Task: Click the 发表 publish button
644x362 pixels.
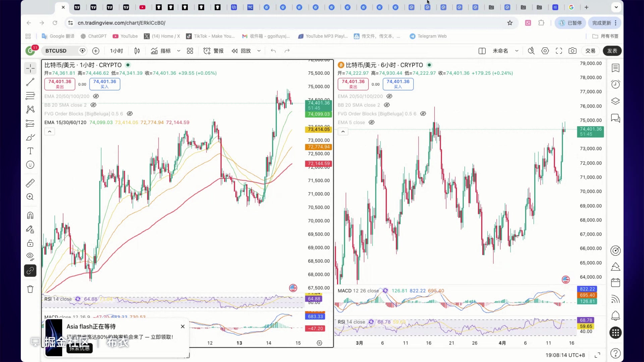Action: [x=612, y=51]
